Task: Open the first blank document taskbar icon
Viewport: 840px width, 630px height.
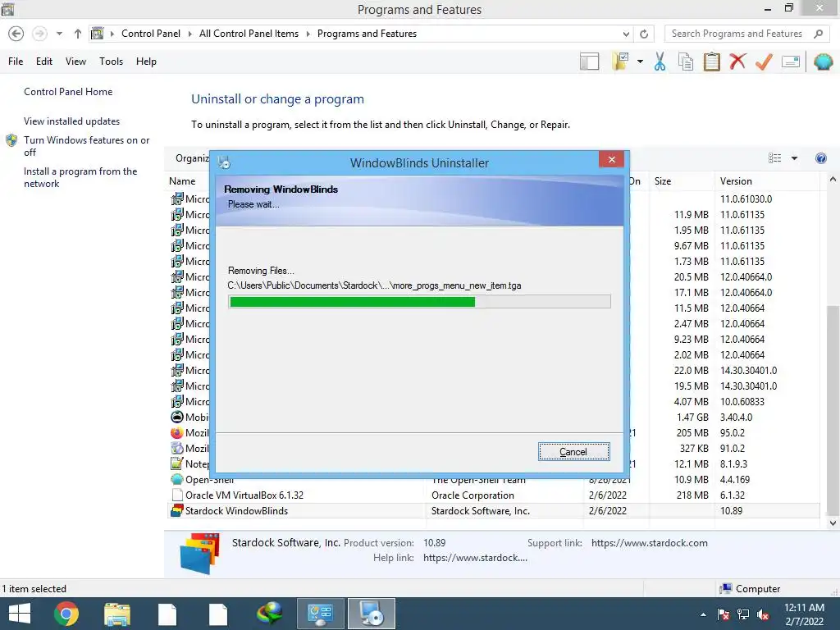Action: pos(167,614)
